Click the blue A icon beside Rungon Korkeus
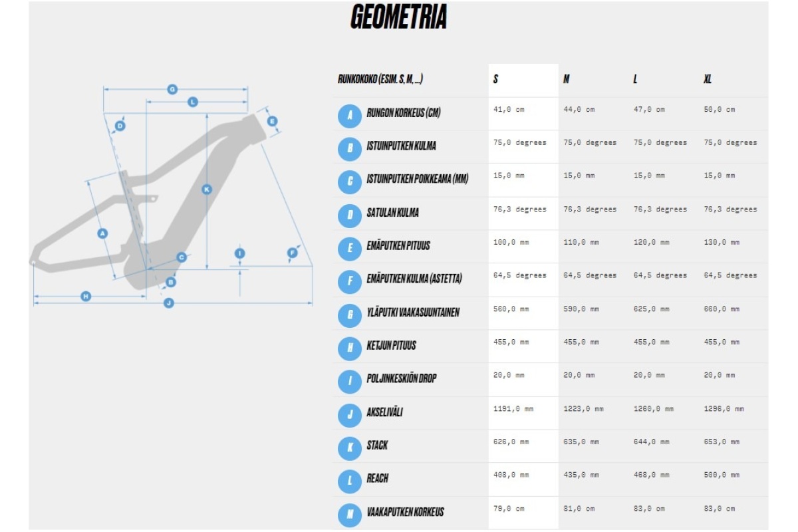 pos(350,116)
